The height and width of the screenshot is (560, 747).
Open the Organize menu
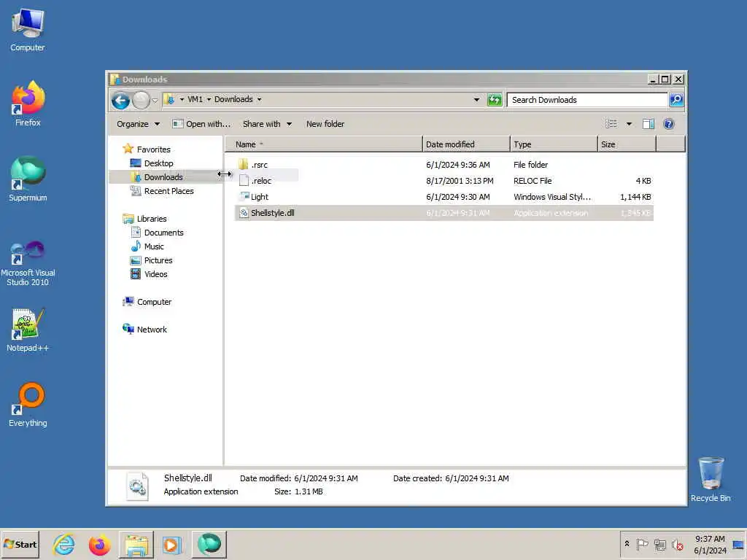click(x=138, y=124)
